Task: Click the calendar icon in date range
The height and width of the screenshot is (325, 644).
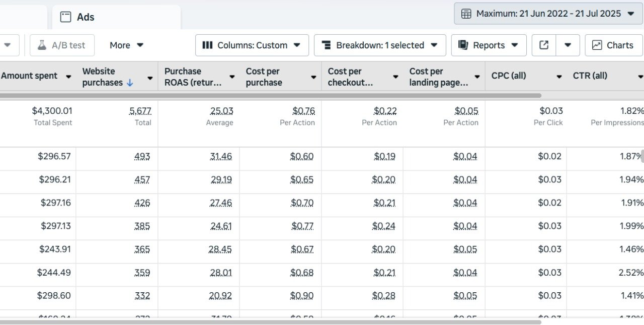Action: (x=466, y=14)
